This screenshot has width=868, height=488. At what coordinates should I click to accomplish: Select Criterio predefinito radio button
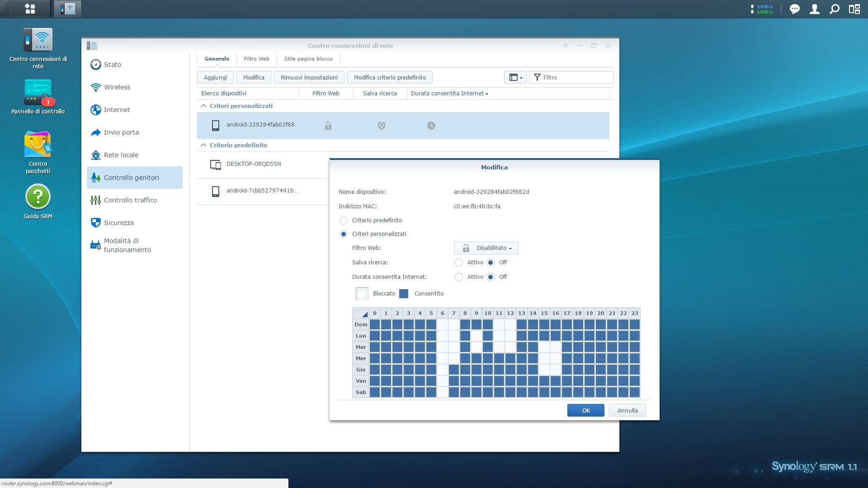[344, 221]
